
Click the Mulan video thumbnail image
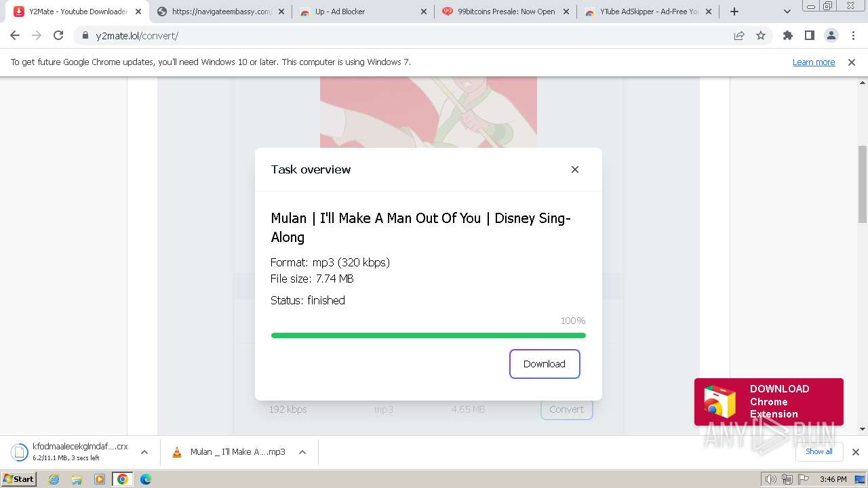(x=429, y=113)
